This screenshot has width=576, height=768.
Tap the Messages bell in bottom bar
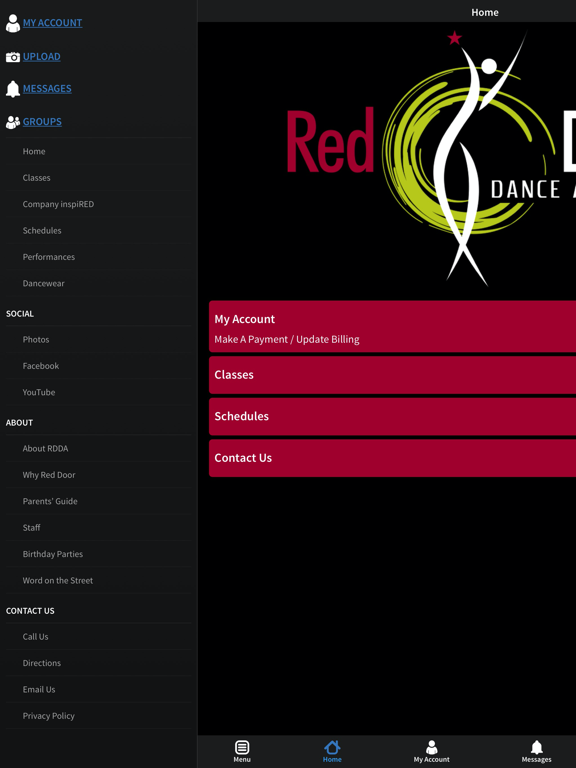537,747
